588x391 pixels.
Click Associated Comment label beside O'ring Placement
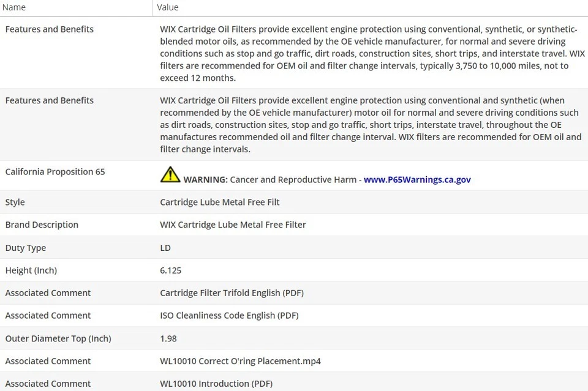48,361
